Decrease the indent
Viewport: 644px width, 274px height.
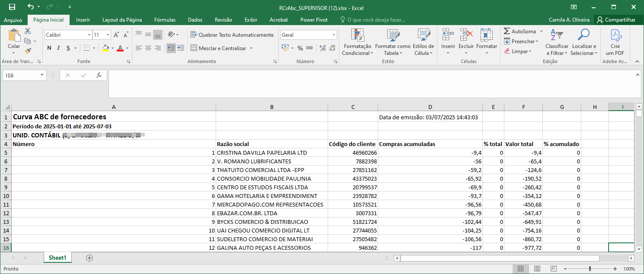[x=171, y=48]
